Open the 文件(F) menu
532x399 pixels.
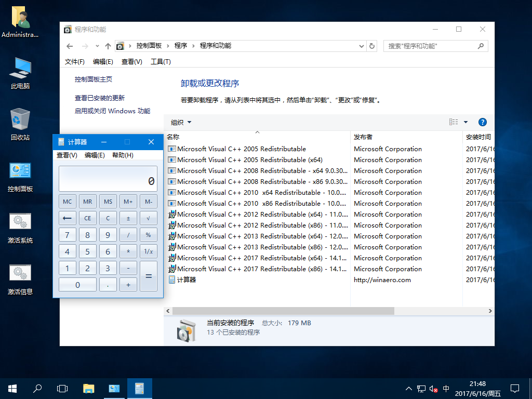[75, 62]
